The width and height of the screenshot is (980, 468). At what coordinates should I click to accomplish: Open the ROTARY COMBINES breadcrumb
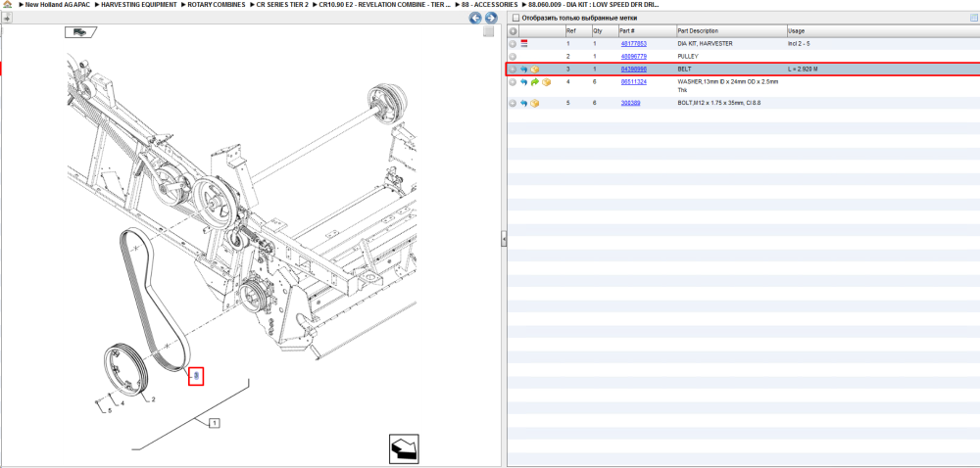(217, 4)
